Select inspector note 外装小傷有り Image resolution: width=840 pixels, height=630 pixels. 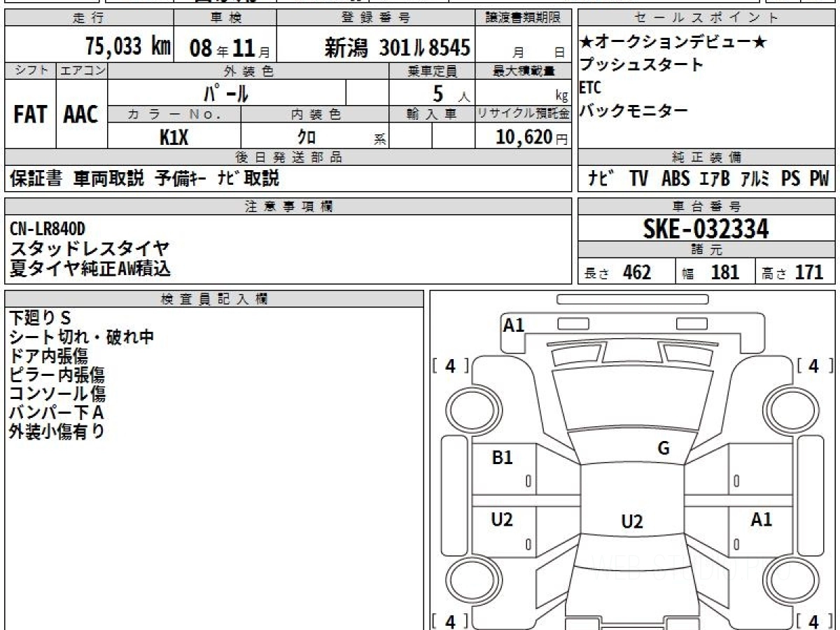click(57, 431)
